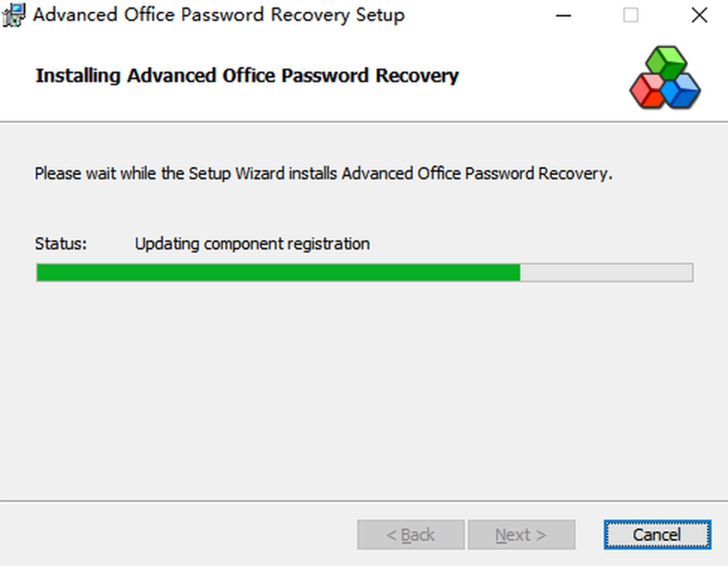Minimize the setup window
Screen dimensions: 728x566
(564, 15)
